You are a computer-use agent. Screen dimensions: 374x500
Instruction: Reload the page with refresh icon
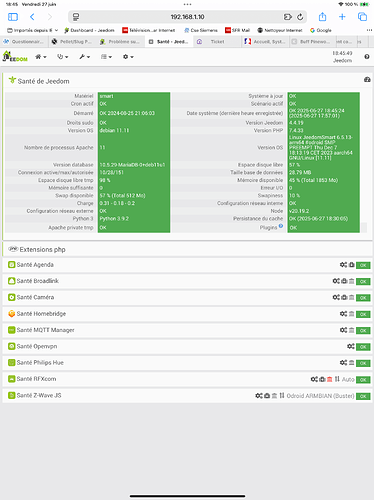click(300, 17)
